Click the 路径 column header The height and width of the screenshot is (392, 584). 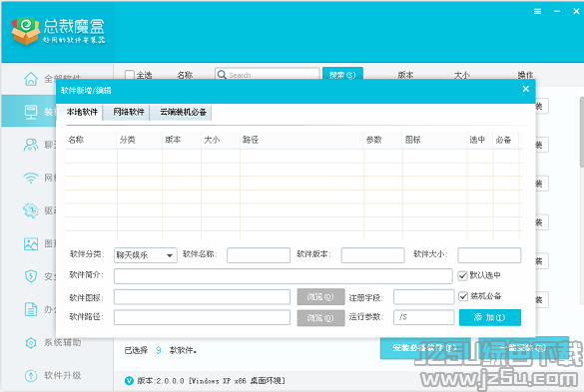coord(301,140)
